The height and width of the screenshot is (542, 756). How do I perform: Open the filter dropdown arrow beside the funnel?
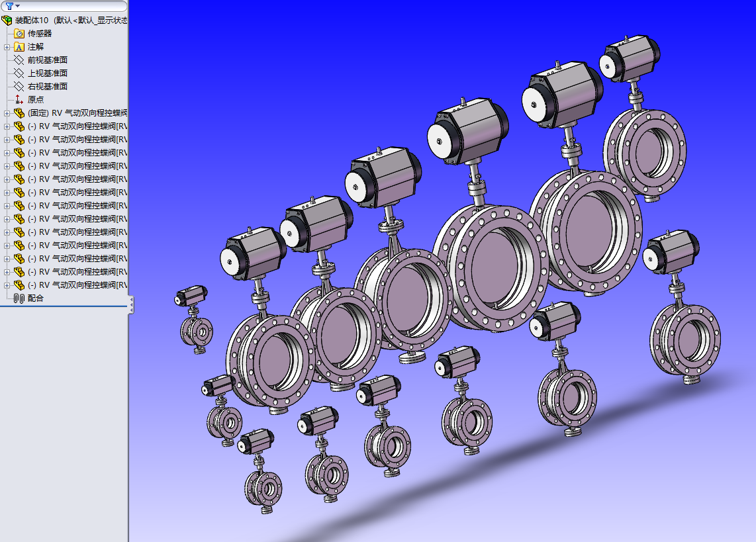[x=18, y=6]
